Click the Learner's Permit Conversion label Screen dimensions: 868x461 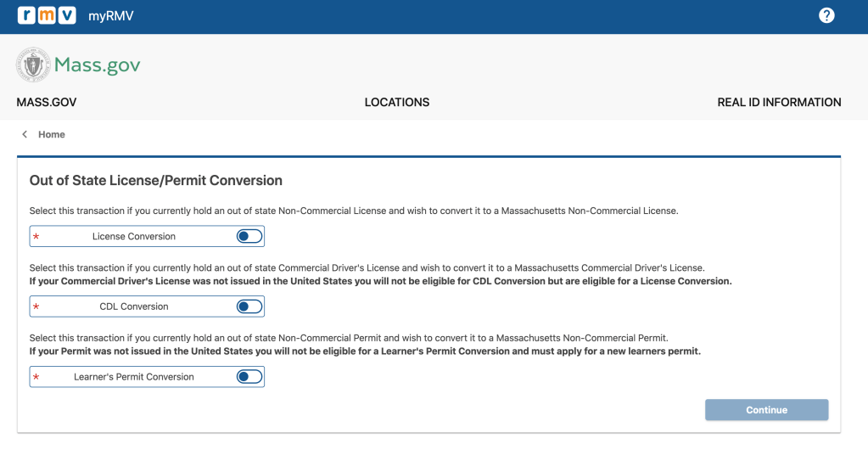click(134, 377)
